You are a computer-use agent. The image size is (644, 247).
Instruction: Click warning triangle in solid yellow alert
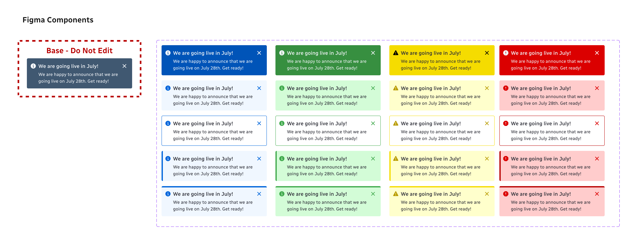[x=395, y=53]
